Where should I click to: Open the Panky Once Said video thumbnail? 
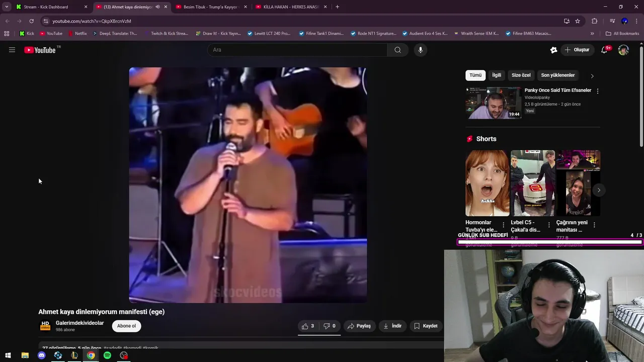[494, 103]
